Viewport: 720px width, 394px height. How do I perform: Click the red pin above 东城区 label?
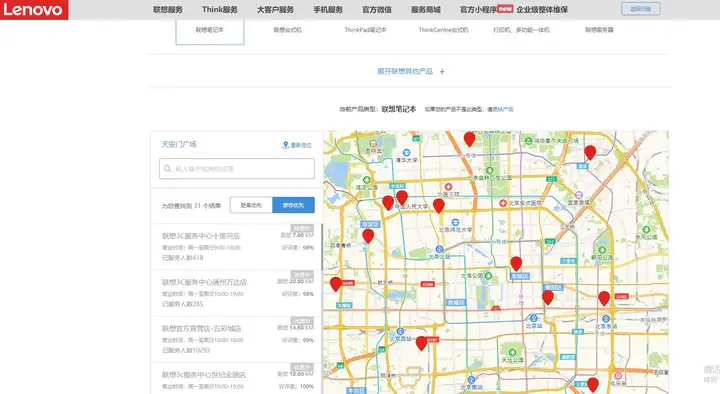[516, 264]
